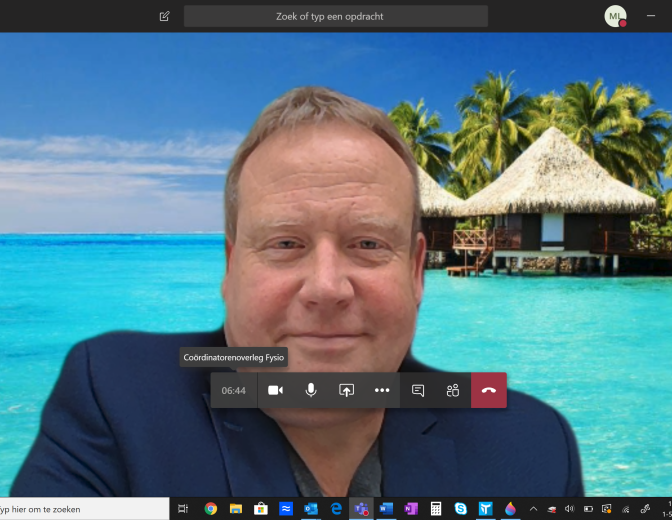
Task: Open the ML profile avatar menu
Action: tap(615, 16)
